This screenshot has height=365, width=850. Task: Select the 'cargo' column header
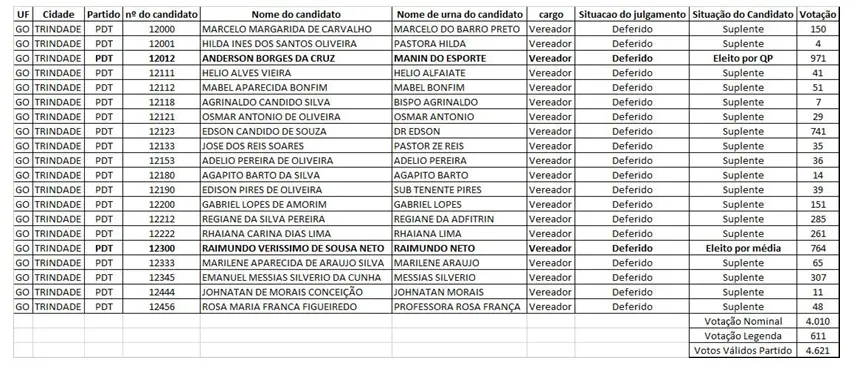551,14
